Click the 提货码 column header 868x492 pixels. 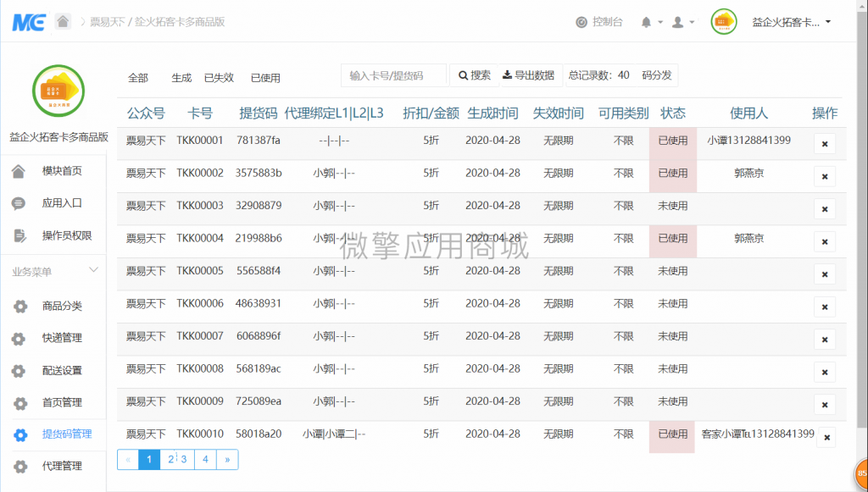point(259,113)
